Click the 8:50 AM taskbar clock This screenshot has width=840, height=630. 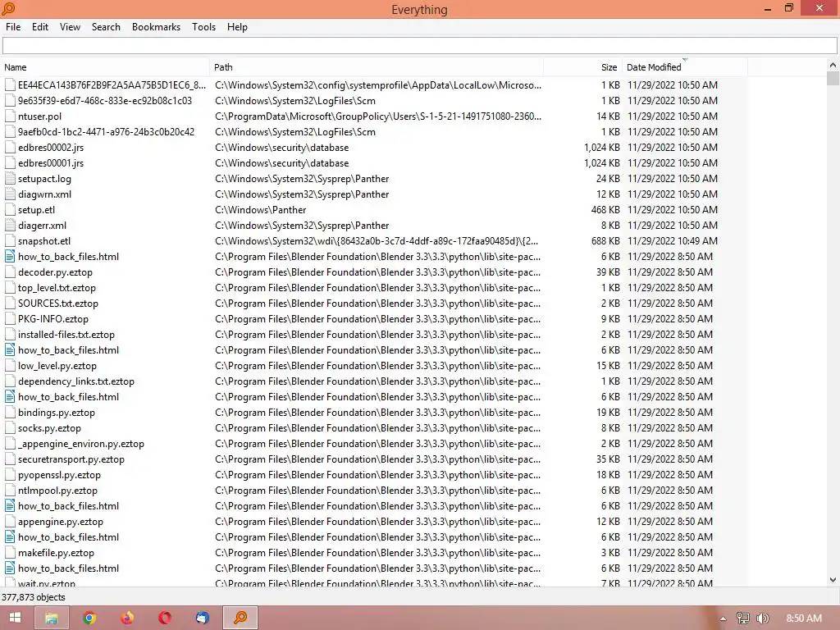click(804, 619)
